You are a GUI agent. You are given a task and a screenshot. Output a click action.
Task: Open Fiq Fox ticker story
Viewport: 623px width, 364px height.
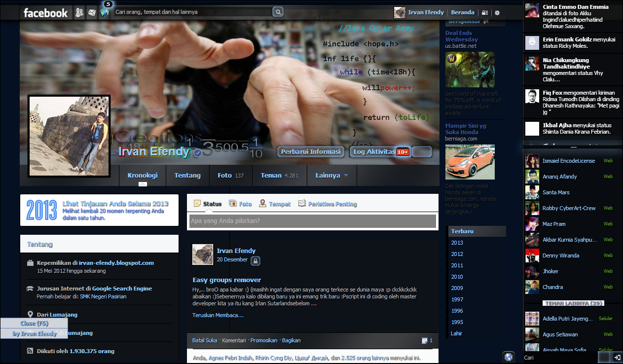click(572, 103)
